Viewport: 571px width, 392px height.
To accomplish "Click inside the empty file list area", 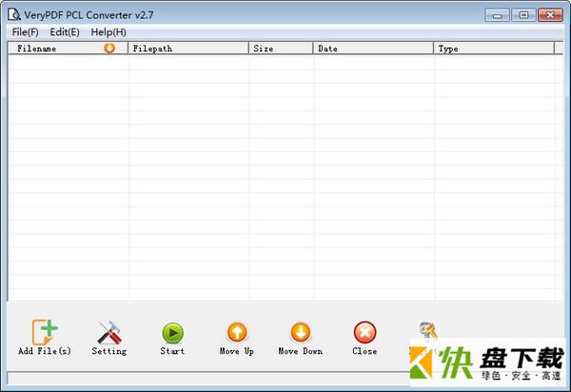I will pyautogui.click(x=285, y=178).
